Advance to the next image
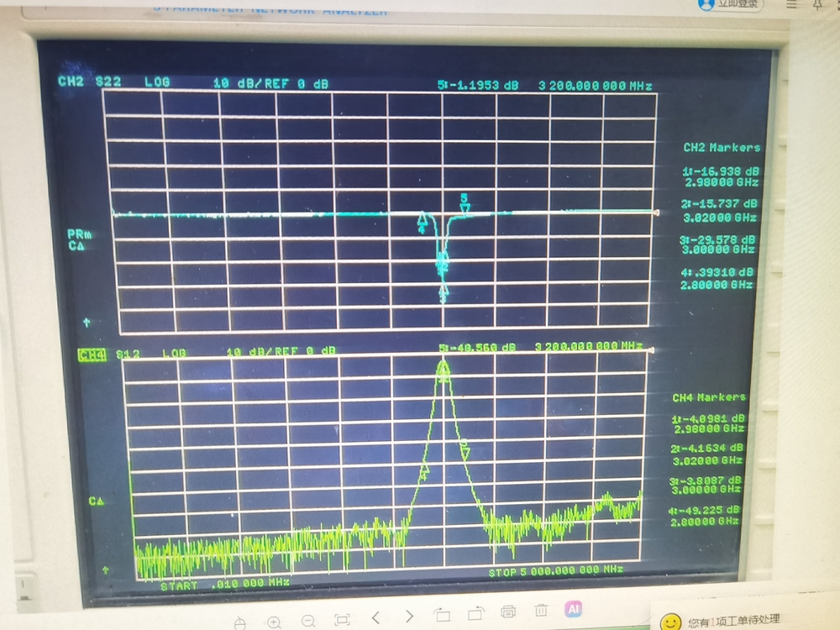The image size is (840, 630). [409, 617]
